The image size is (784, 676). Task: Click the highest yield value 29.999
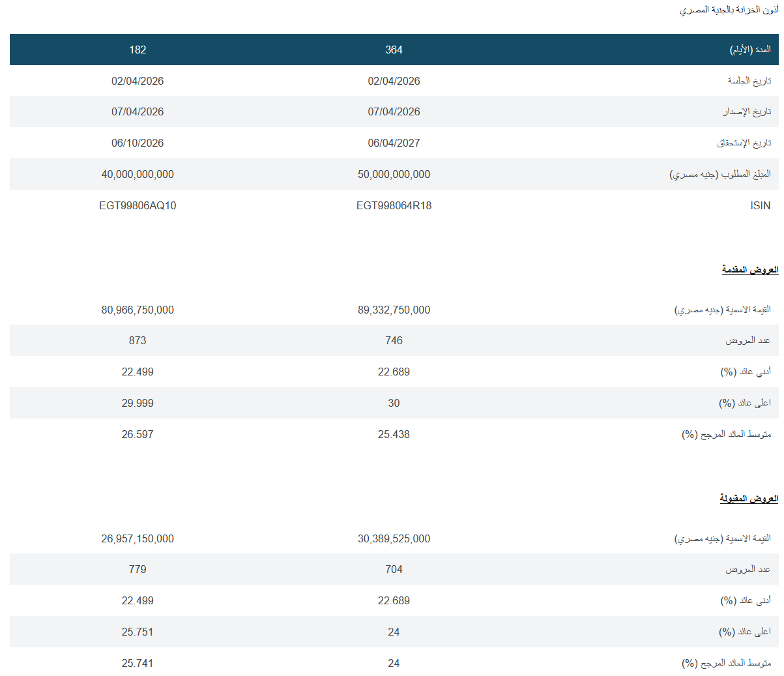138,403
